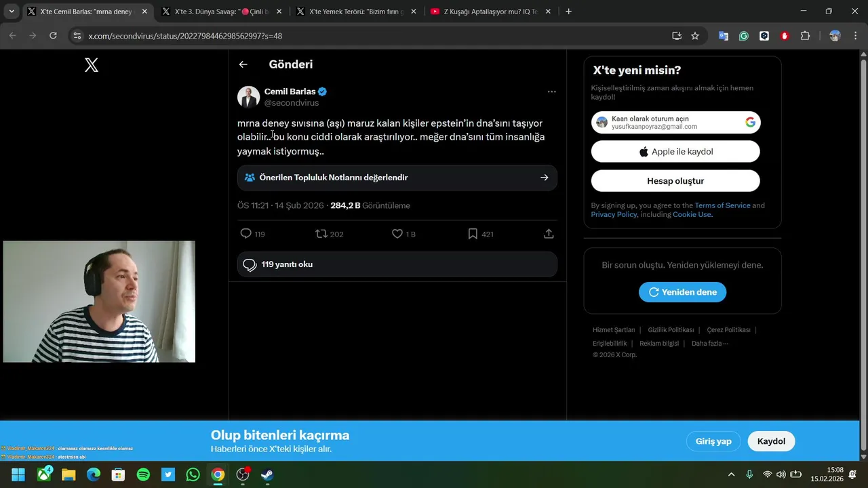This screenshot has height=488, width=868.
Task: Click the reply icon with 119 replies
Action: click(x=246, y=234)
